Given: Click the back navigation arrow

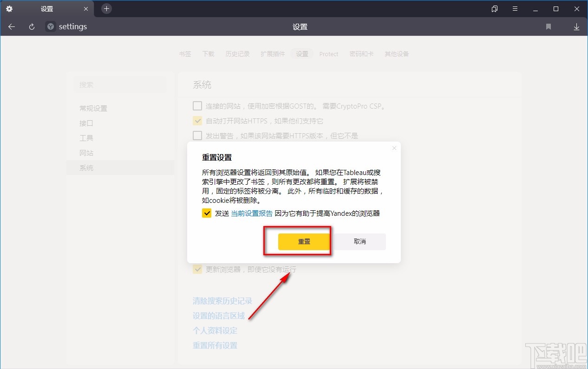Looking at the screenshot, I should click(11, 26).
